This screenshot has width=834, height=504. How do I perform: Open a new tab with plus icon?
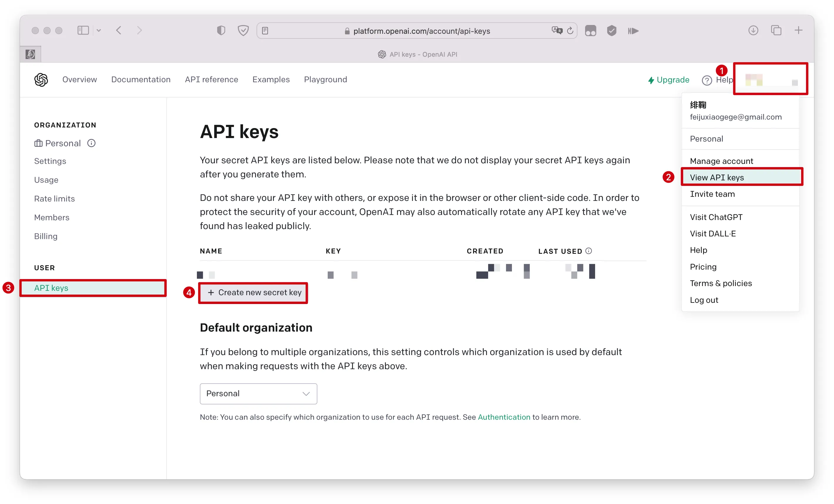click(x=798, y=31)
